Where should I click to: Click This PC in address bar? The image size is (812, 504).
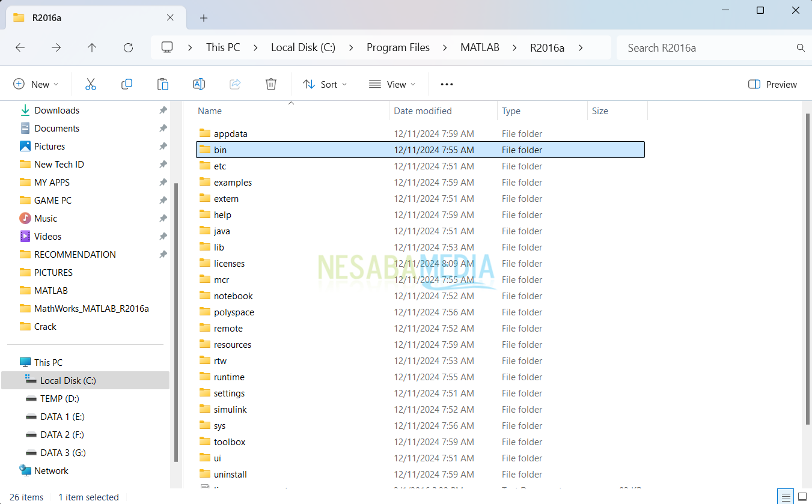click(x=223, y=47)
